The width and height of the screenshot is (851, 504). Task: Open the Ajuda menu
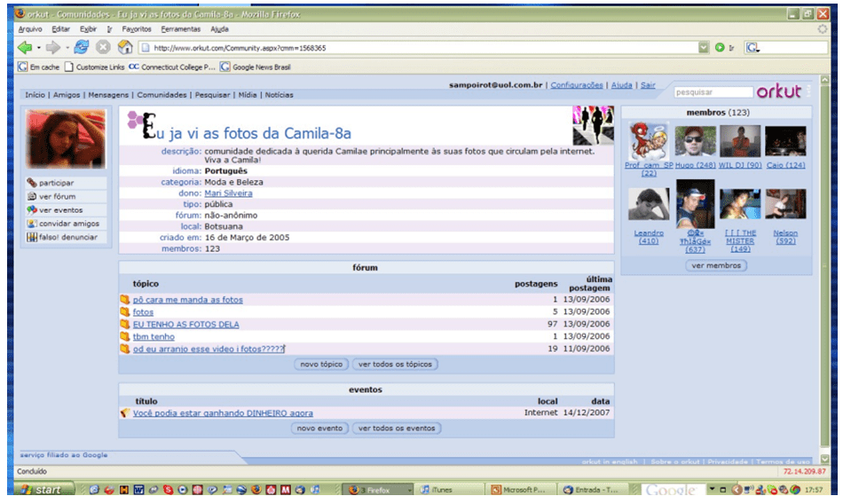219,29
